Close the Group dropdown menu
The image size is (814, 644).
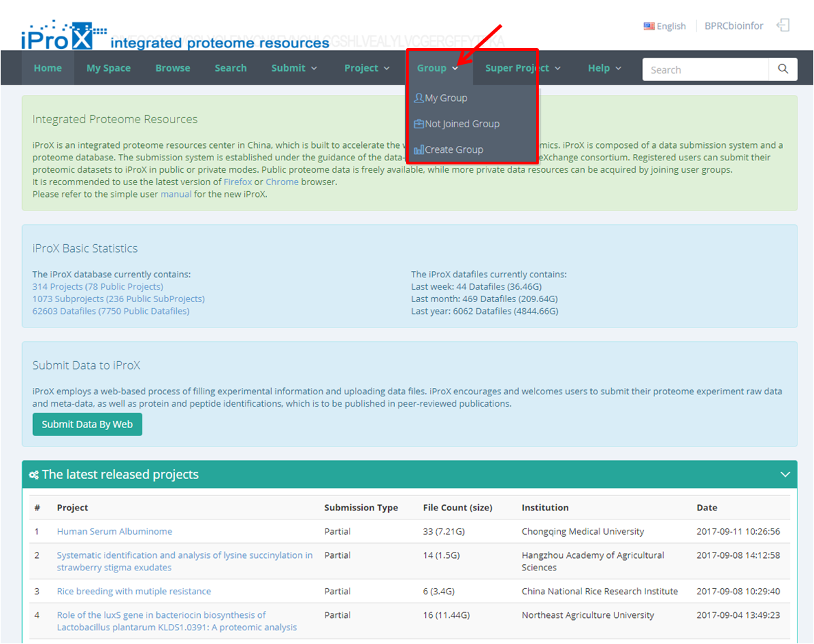pyautogui.click(x=438, y=68)
